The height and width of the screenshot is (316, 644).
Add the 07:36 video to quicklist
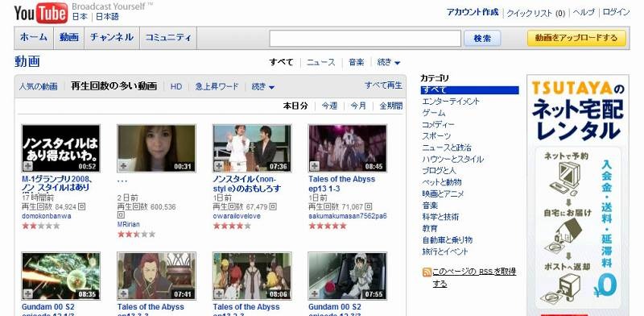[x=219, y=166]
